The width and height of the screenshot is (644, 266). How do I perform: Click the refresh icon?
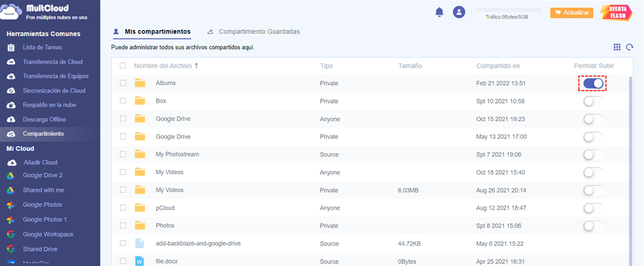[630, 47]
